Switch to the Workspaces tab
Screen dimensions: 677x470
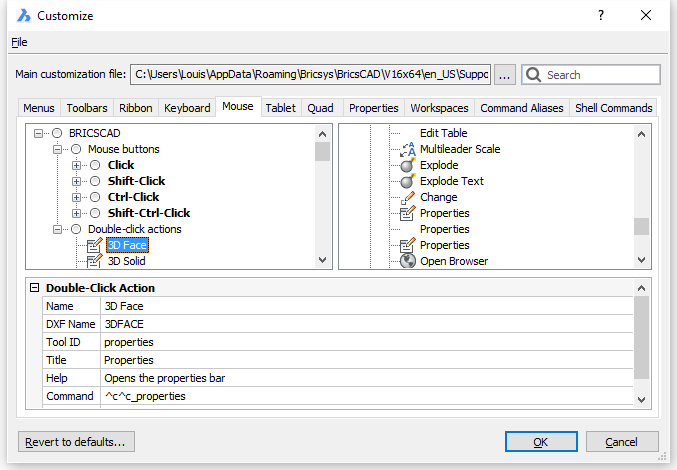[439, 108]
